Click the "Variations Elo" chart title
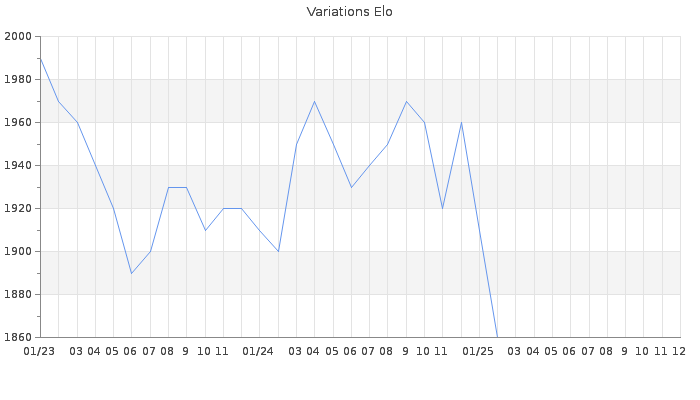The height and width of the screenshot is (400, 700). 349,12
